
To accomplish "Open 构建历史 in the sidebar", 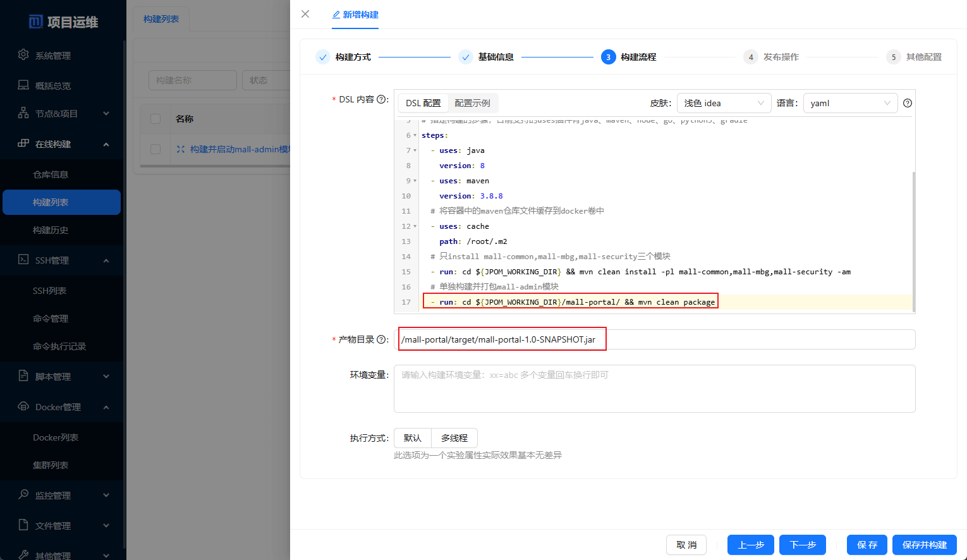I will [x=51, y=230].
